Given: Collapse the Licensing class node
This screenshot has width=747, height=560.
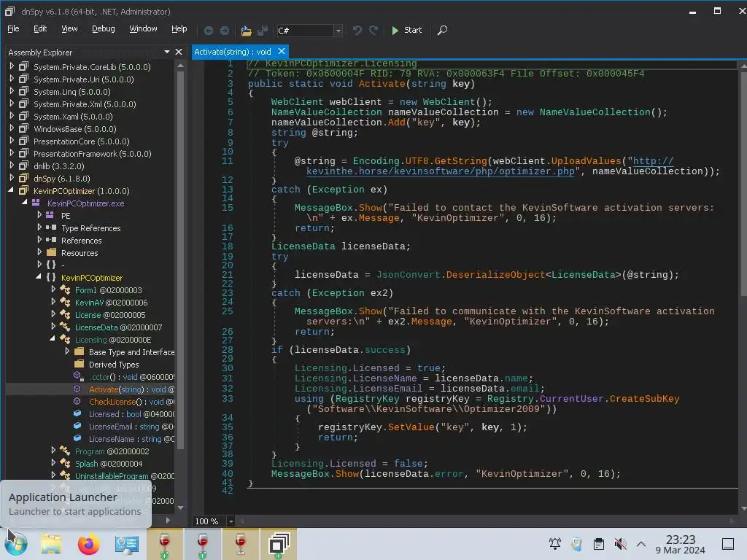Looking at the screenshot, I should click(53, 338).
